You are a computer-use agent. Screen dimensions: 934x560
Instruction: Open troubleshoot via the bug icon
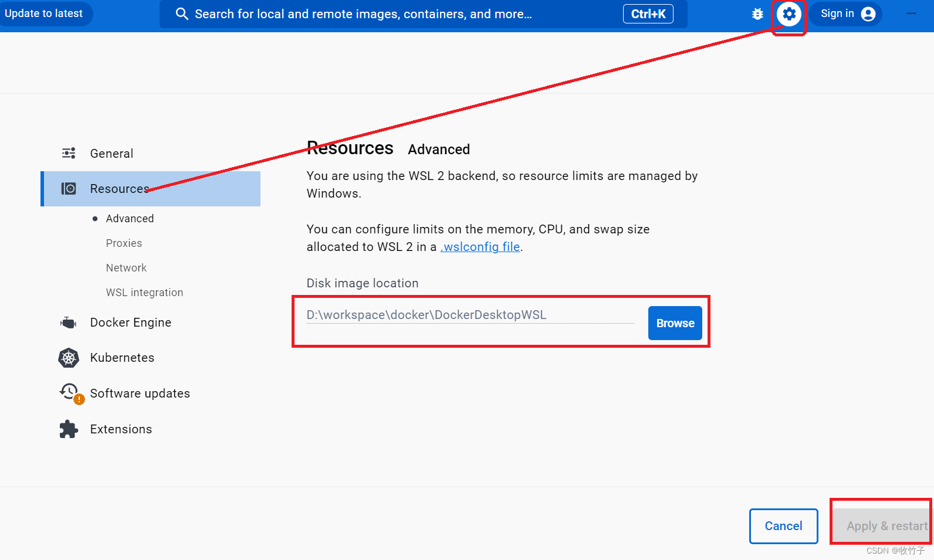pyautogui.click(x=757, y=14)
